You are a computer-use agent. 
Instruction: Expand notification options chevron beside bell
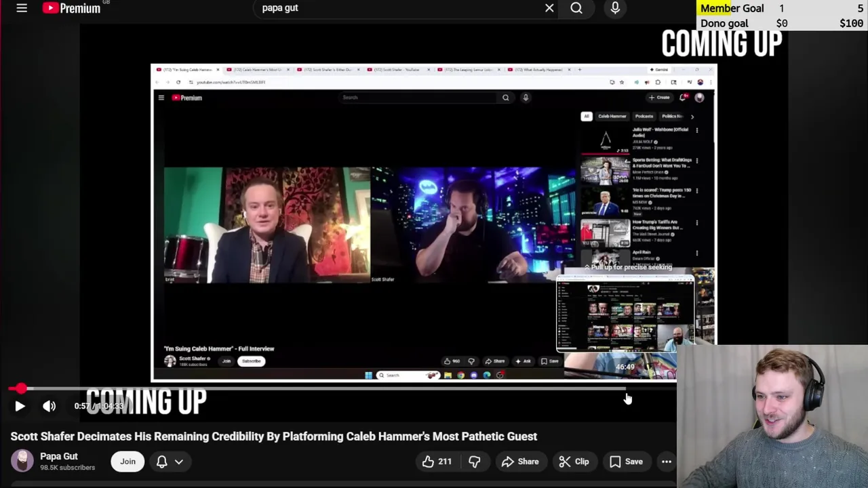coord(179,462)
